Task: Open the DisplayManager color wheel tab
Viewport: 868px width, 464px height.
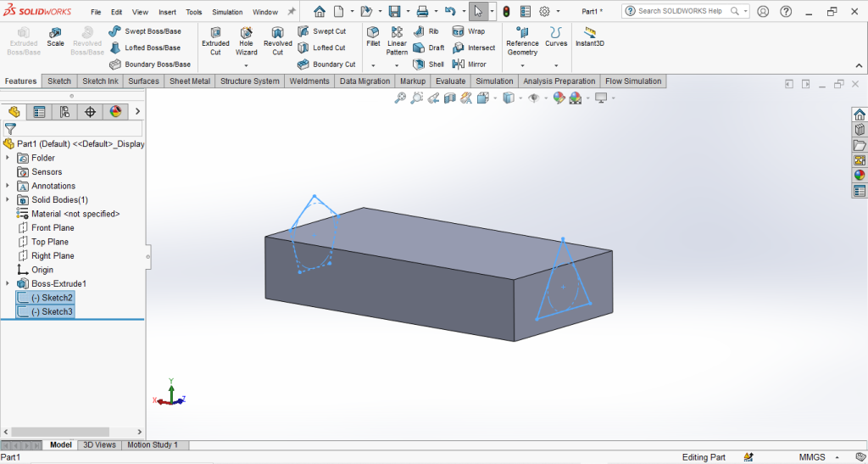Action: click(x=115, y=112)
